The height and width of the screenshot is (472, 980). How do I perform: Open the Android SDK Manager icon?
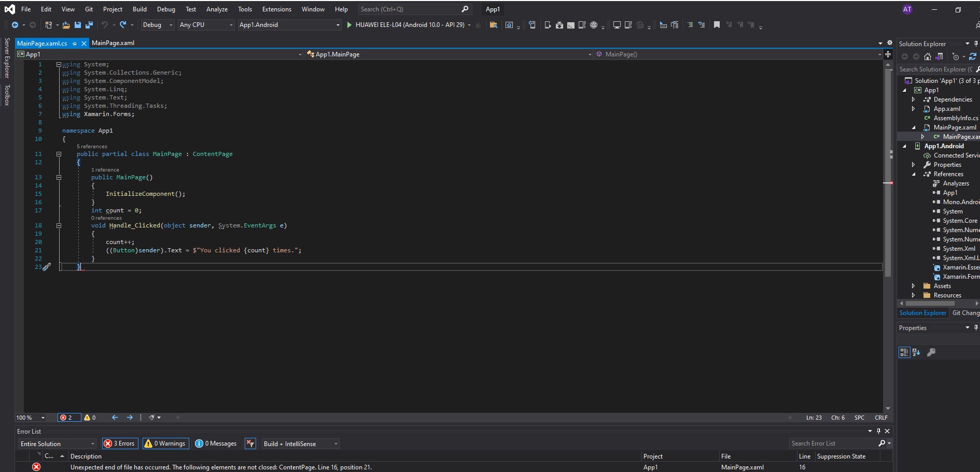click(559, 25)
